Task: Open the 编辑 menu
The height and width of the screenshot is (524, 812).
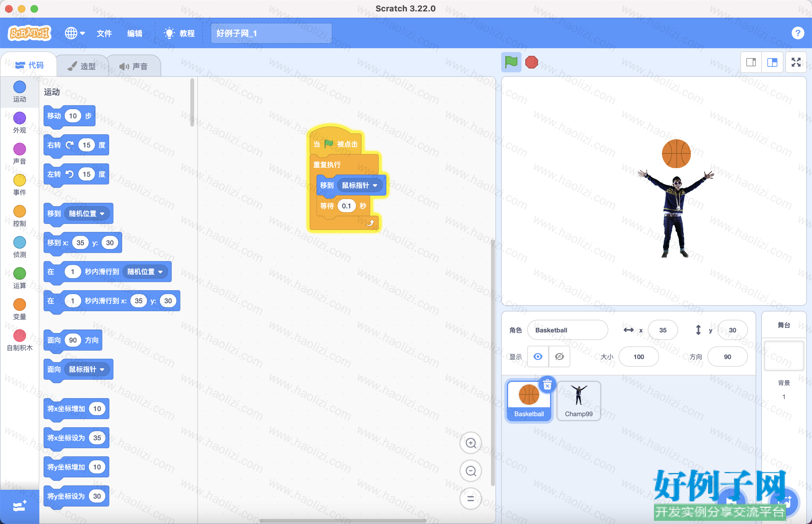Action: [x=135, y=33]
